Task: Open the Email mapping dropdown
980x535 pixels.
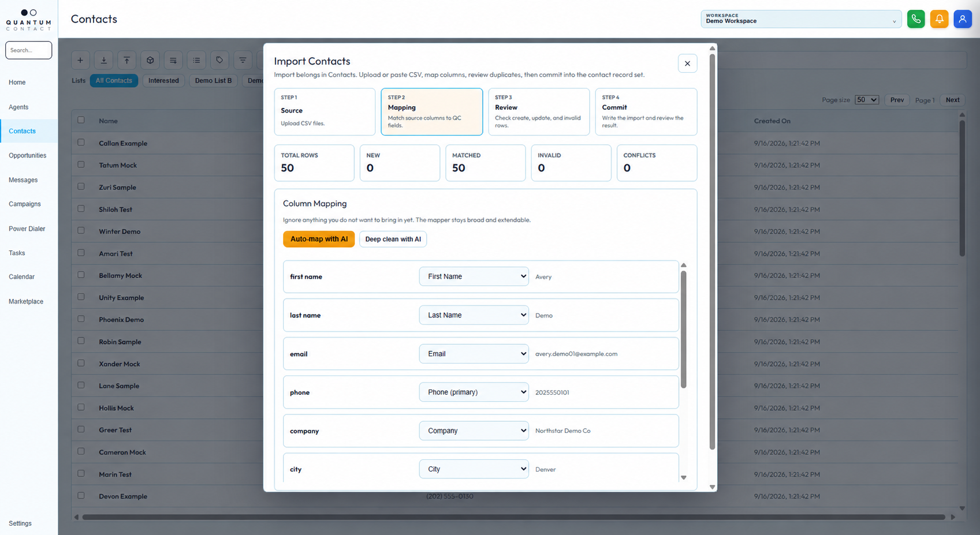Action: pos(474,354)
